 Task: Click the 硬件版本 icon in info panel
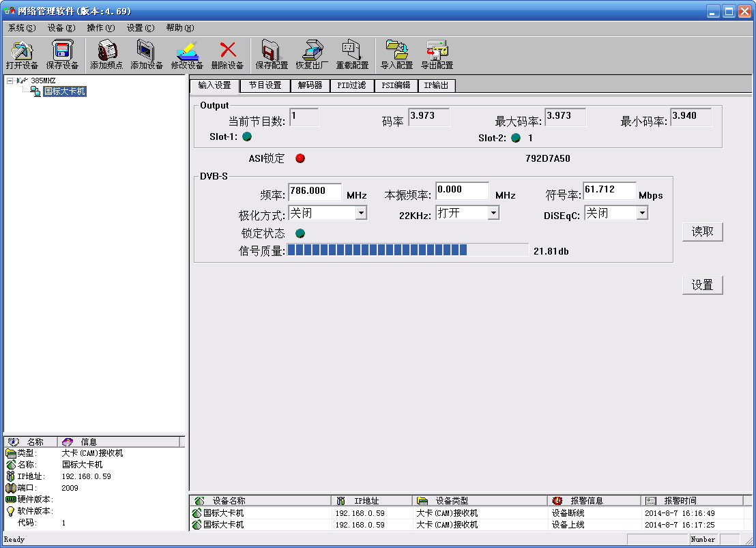[11, 500]
